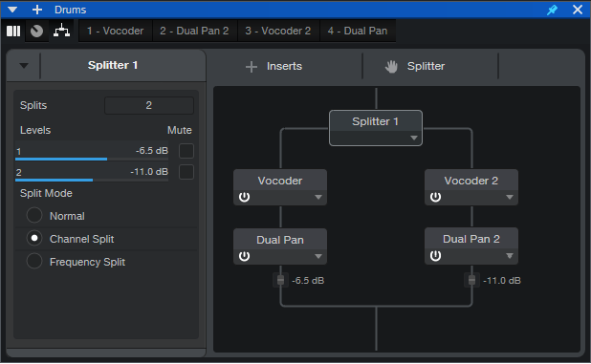The image size is (591, 364).
Task: Pin the Drums channel editor window
Action: click(x=552, y=10)
